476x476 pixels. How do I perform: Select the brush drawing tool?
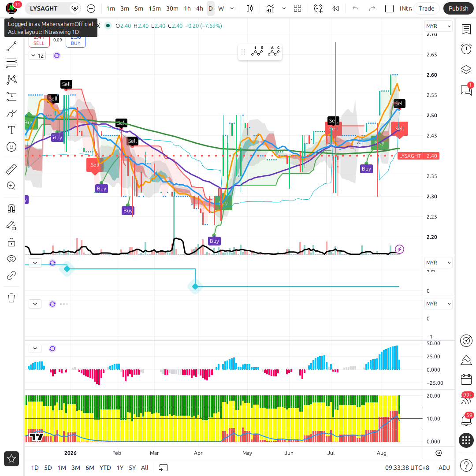tap(11, 114)
